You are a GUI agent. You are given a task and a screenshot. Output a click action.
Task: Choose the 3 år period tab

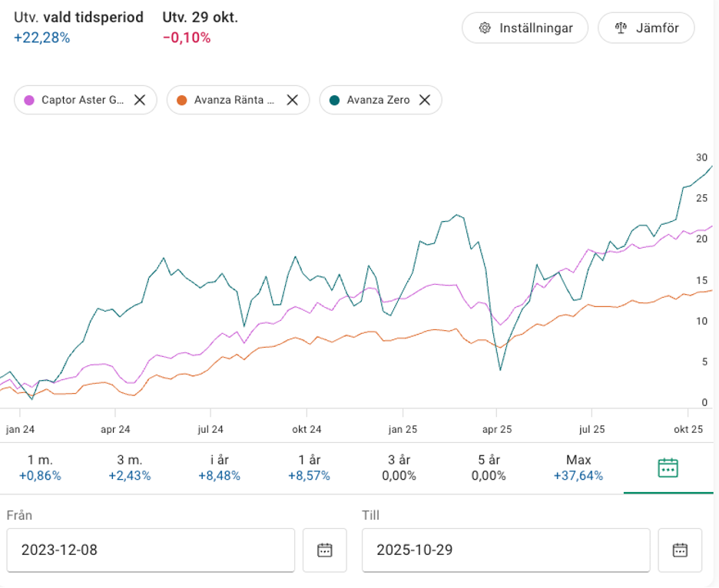pyautogui.click(x=399, y=467)
